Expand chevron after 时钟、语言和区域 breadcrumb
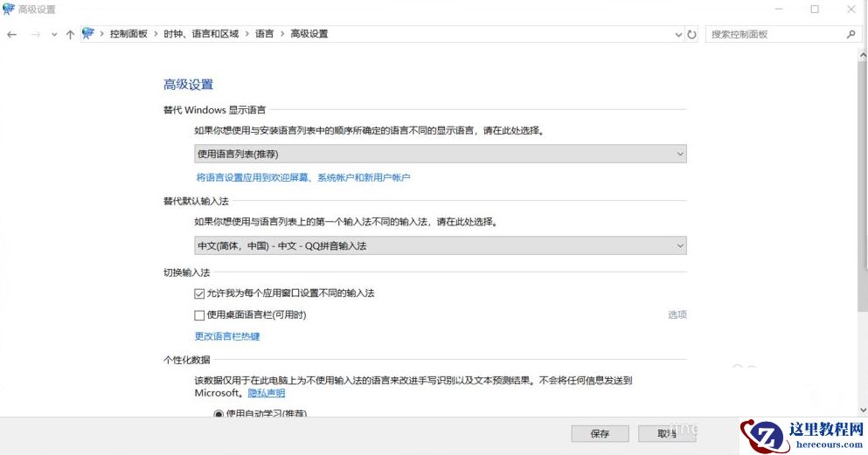Screen dimensions: 868x455 coord(247,34)
